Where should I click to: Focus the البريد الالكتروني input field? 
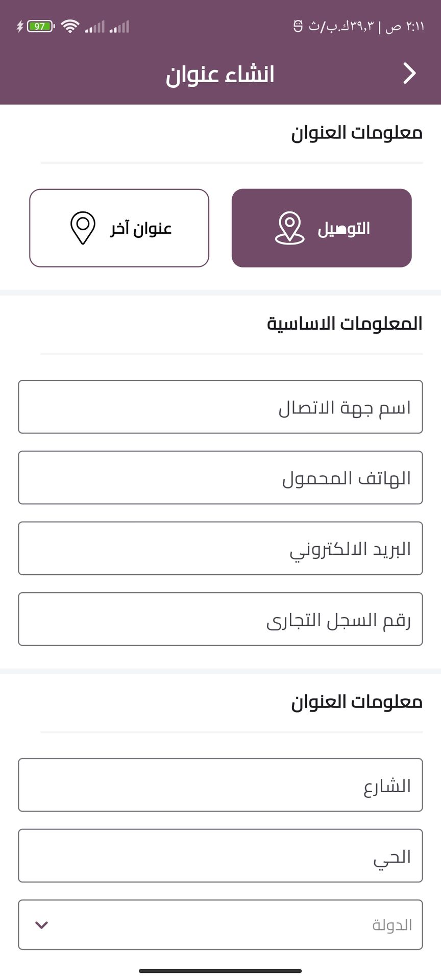click(x=220, y=548)
